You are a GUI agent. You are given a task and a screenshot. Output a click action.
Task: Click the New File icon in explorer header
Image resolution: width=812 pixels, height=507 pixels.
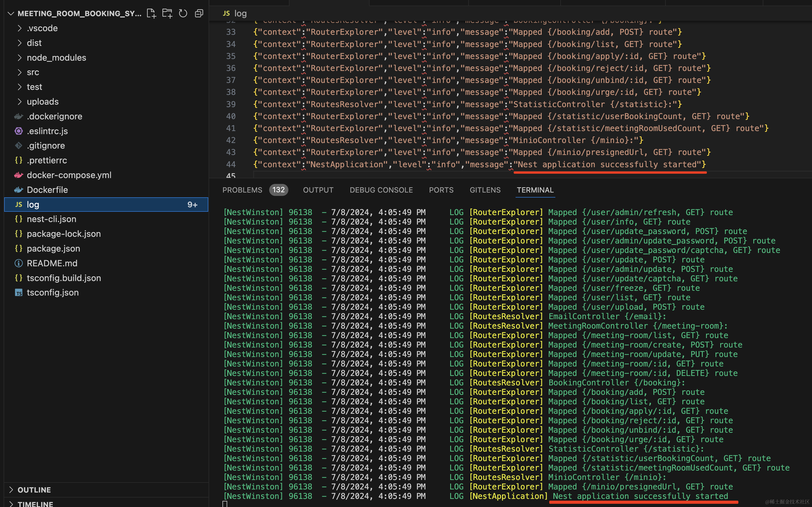pos(151,13)
